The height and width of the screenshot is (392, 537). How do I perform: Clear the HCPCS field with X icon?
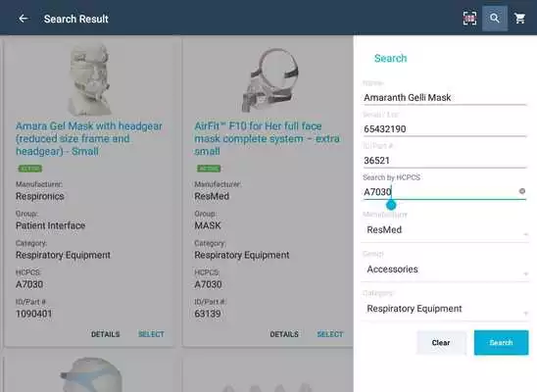[522, 191]
